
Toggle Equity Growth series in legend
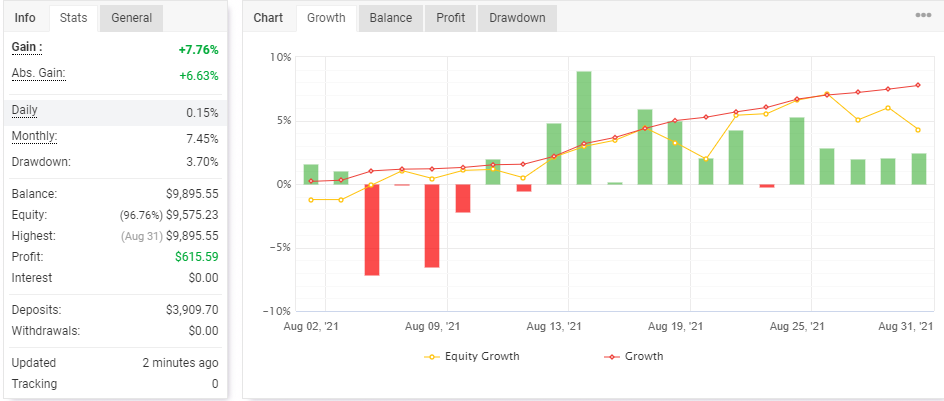click(x=471, y=356)
